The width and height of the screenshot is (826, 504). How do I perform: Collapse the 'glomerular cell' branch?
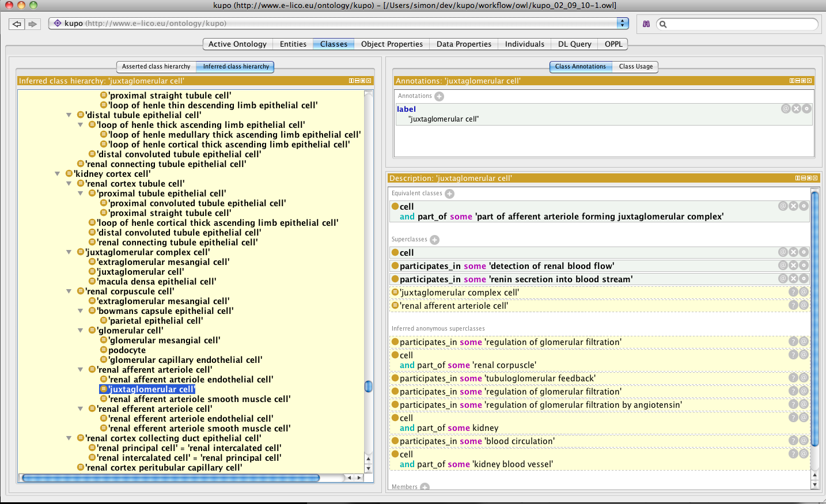81,331
